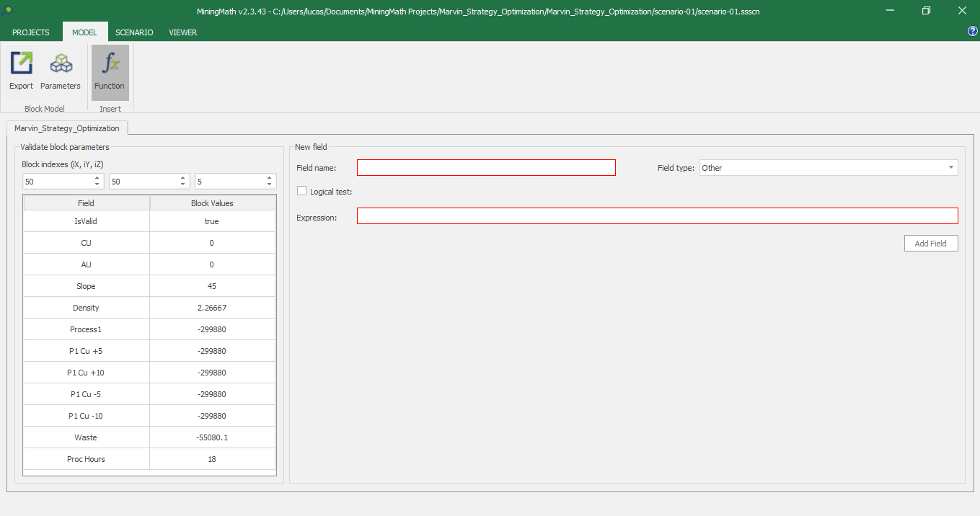Go to the VIEWER tab
980x516 pixels.
tap(182, 32)
